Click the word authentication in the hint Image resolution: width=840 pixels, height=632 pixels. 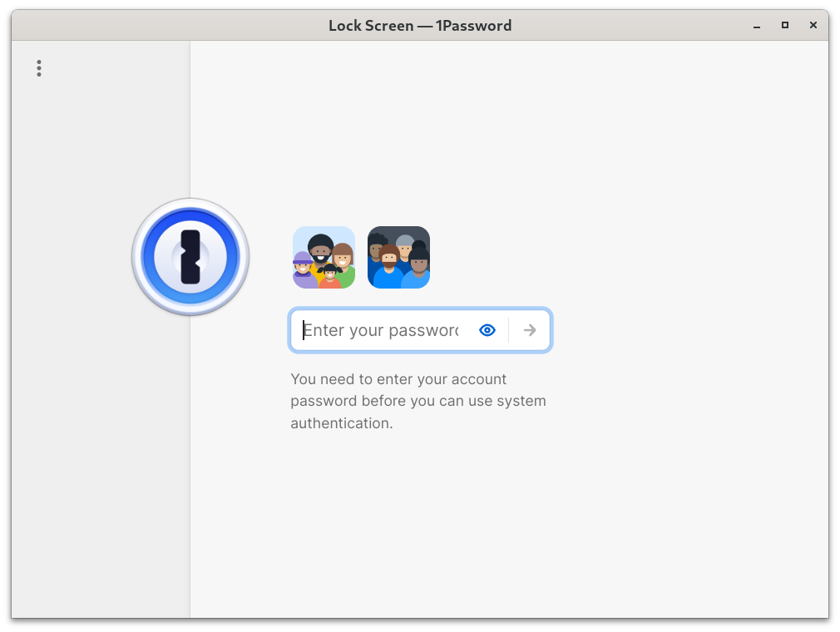coord(340,423)
